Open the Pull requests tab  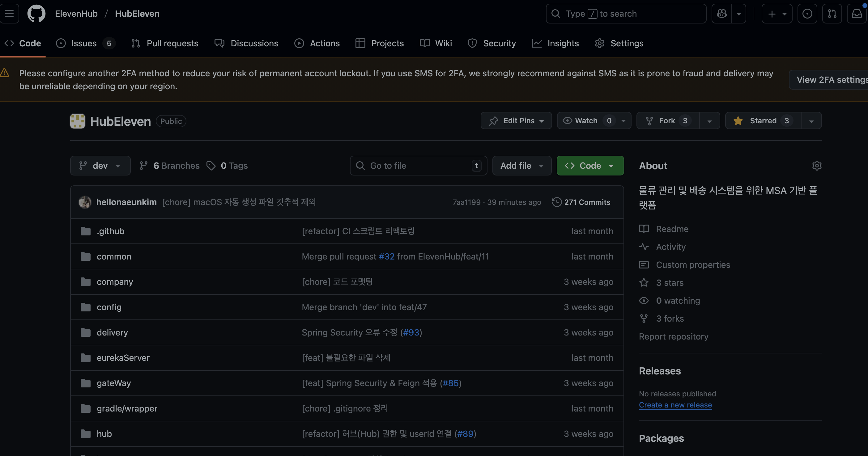pos(165,43)
